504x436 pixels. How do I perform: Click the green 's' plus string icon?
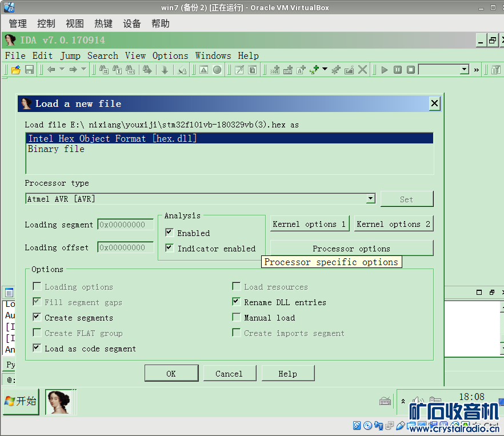click(314, 70)
